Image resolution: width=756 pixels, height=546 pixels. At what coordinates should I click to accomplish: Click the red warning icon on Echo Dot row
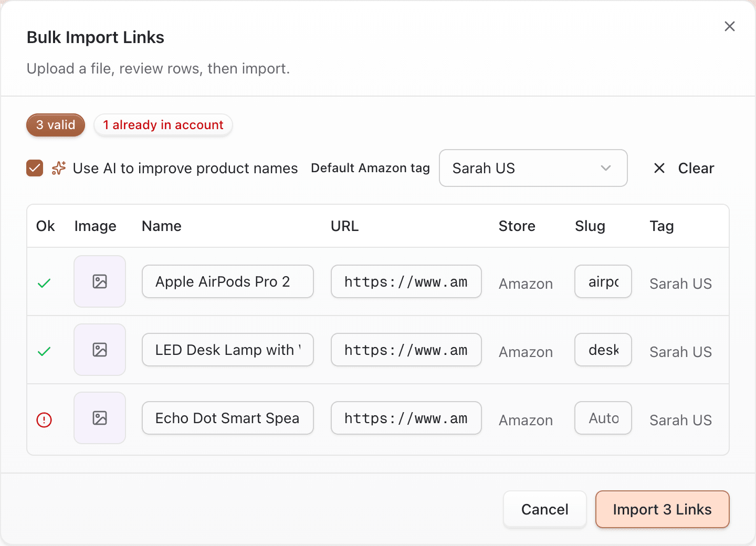pos(44,420)
